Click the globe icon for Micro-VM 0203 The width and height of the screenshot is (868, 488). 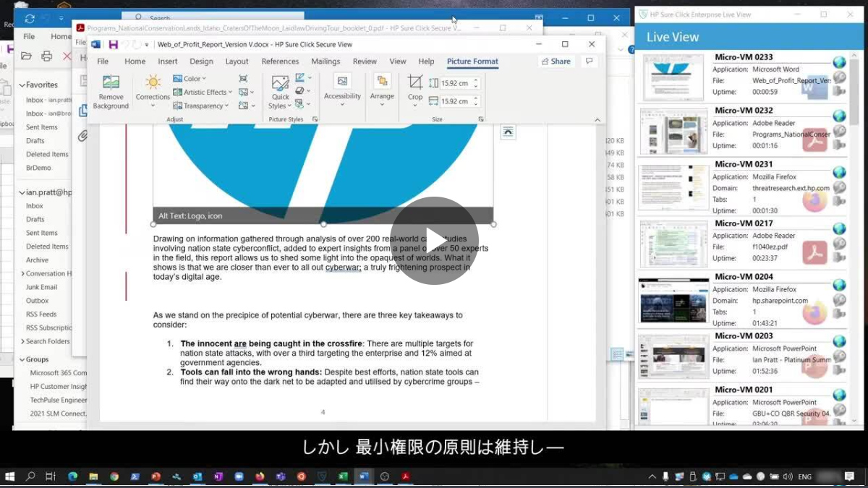pos(839,341)
